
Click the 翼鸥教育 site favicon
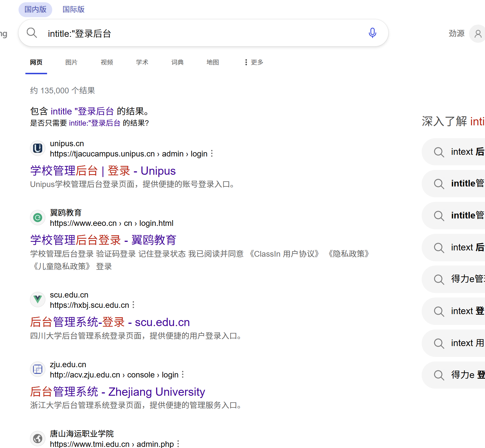(x=38, y=218)
